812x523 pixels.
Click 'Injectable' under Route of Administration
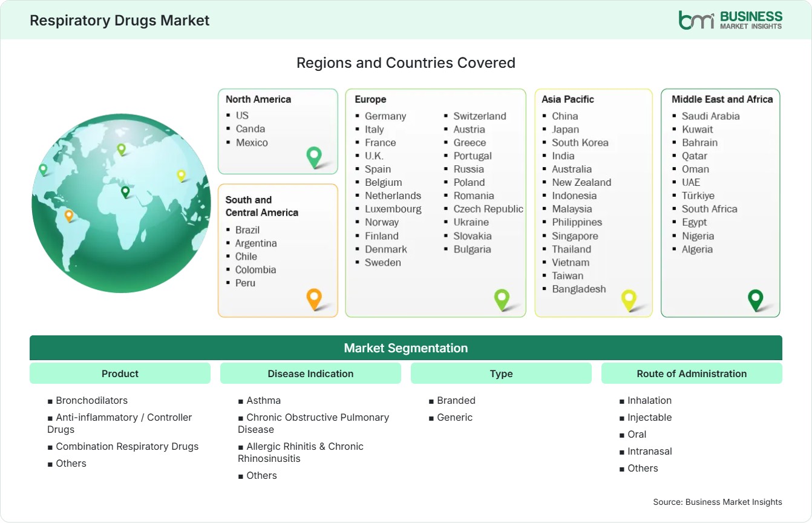[x=650, y=417]
